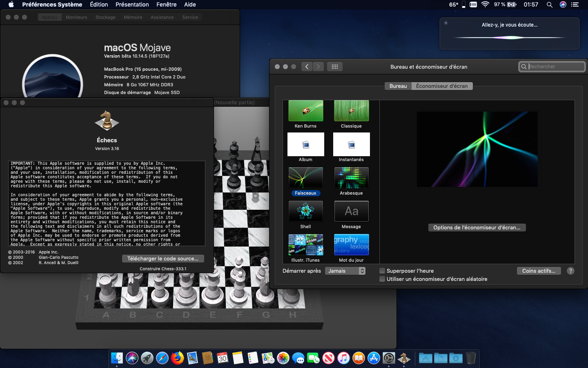Click the Coins actifs button
Image resolution: width=588 pixels, height=368 pixels.
point(539,271)
